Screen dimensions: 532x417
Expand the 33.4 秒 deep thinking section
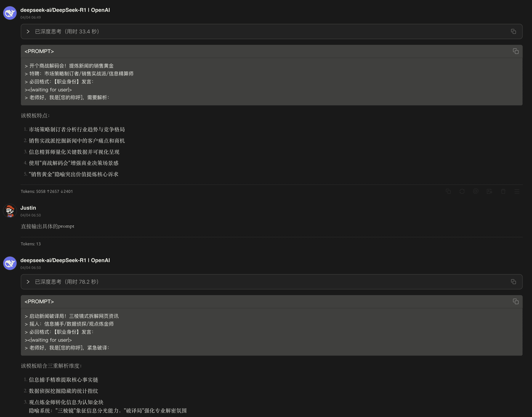pos(28,31)
